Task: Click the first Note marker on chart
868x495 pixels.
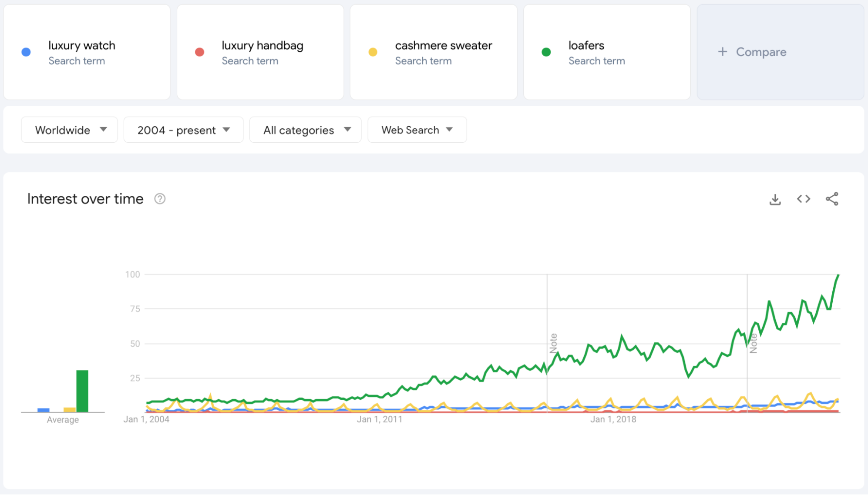Action: click(553, 343)
